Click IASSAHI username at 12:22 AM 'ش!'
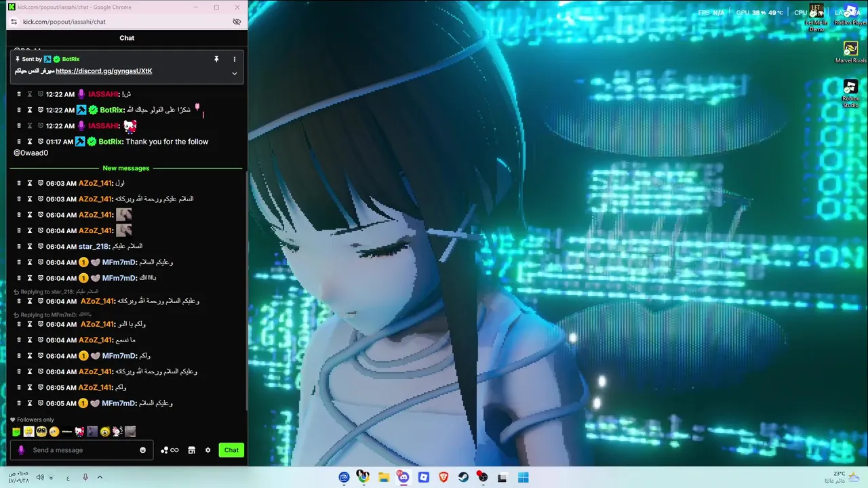The width and height of the screenshot is (868, 488). click(103, 94)
